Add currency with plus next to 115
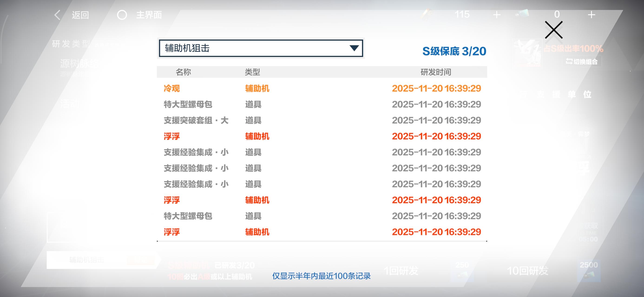This screenshot has height=297, width=644. pyautogui.click(x=497, y=15)
